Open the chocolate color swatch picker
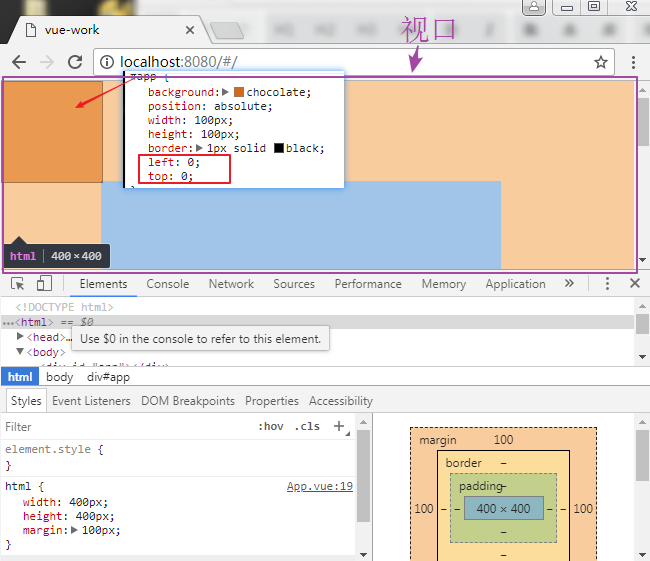The width and height of the screenshot is (650, 561). click(239, 92)
